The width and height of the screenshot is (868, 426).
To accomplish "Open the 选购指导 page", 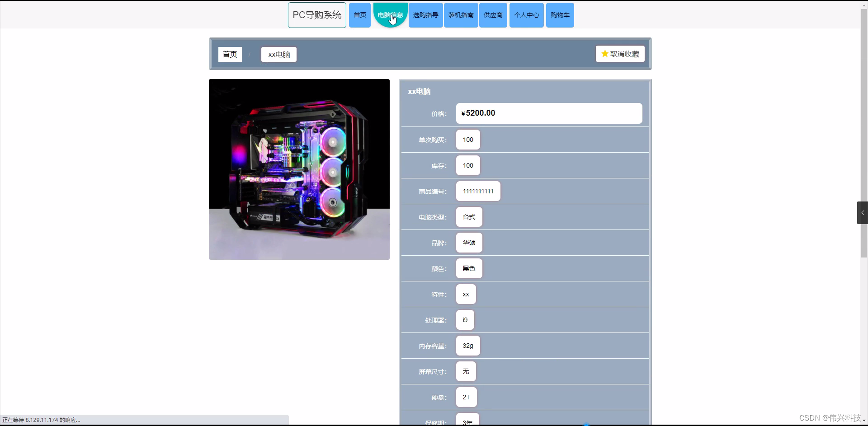I will [x=425, y=15].
